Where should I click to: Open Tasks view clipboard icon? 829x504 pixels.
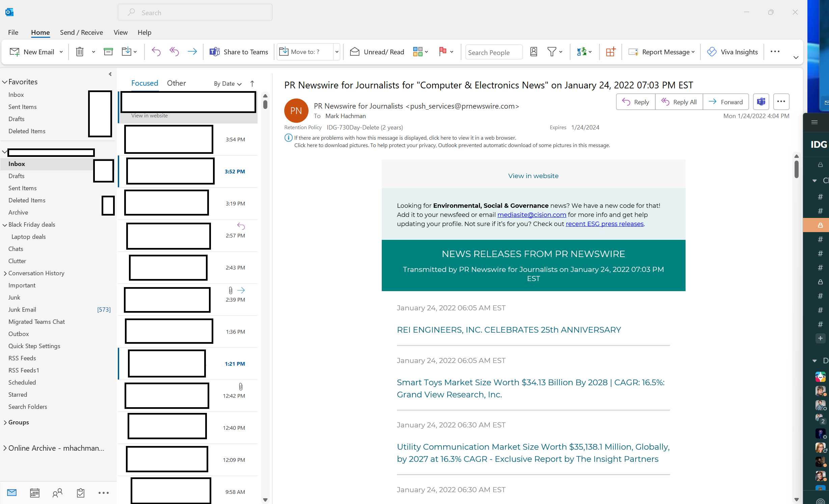click(x=80, y=493)
